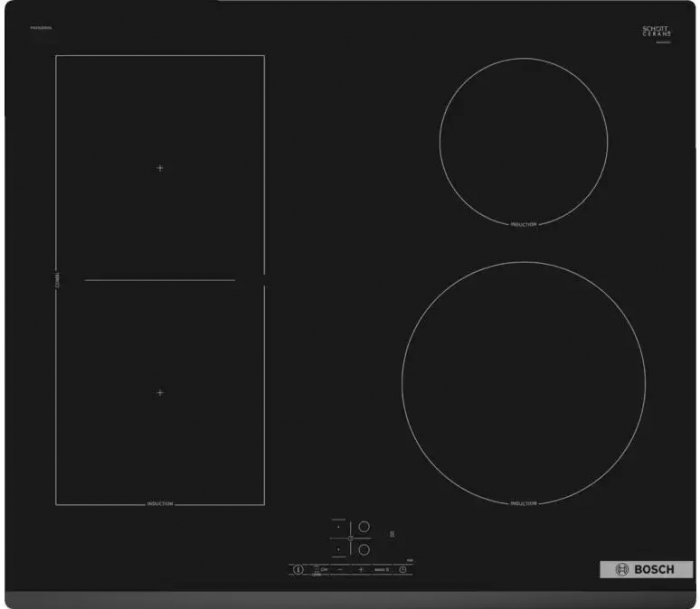
Task: Click the BOSCH logo badge
Action: [x=646, y=569]
